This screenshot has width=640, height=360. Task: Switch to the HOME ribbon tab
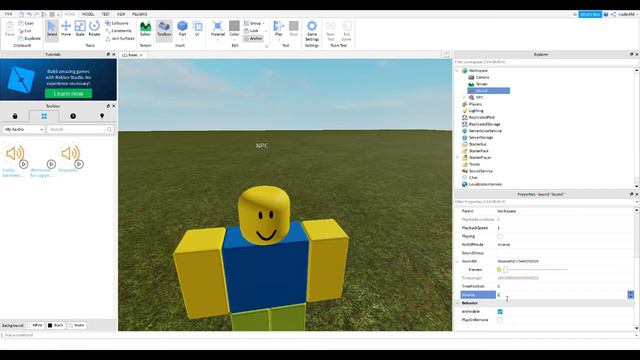point(70,14)
